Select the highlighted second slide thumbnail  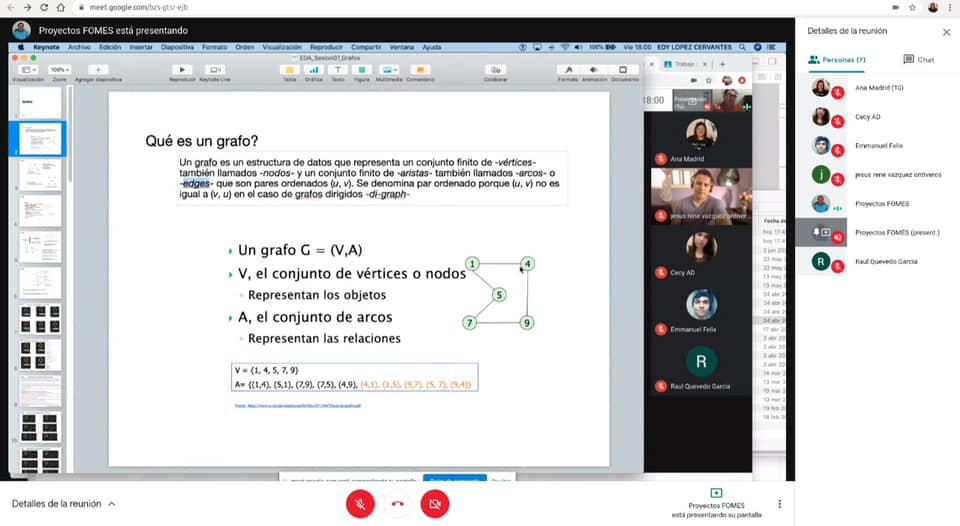pos(40,138)
